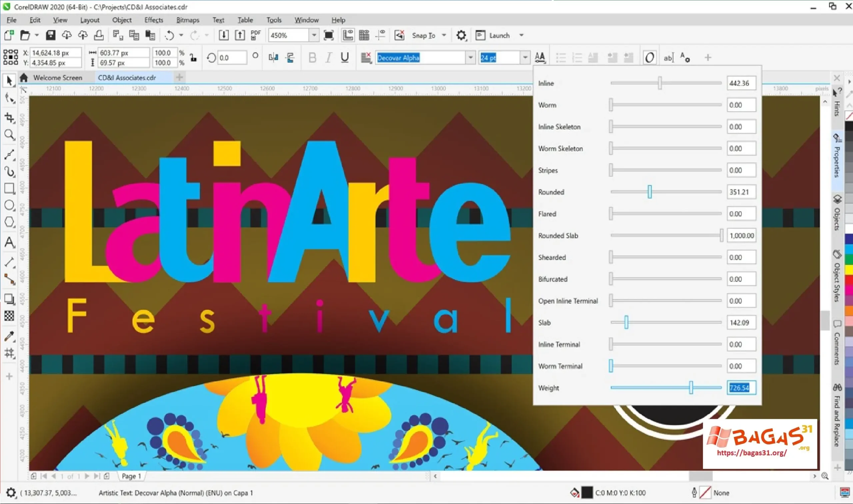The image size is (853, 504).
Task: Click the Rounded value input field
Action: point(741,192)
